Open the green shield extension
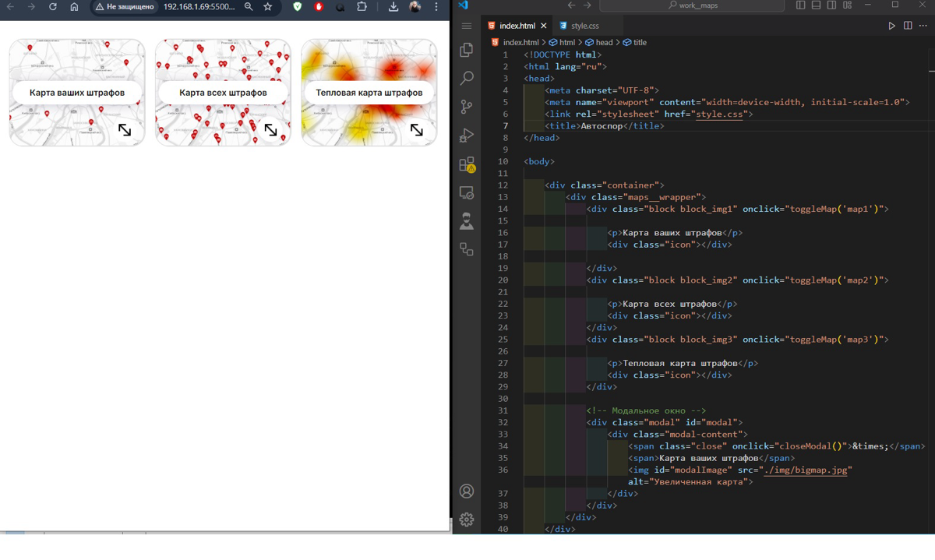This screenshot has height=560, width=935. pyautogui.click(x=298, y=7)
